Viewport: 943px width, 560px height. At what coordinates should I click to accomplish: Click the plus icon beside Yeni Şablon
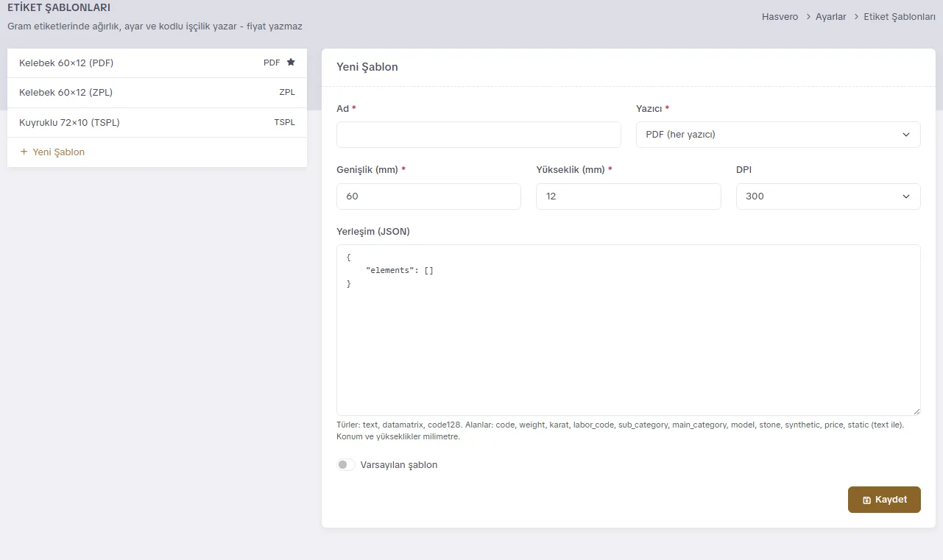(x=24, y=152)
